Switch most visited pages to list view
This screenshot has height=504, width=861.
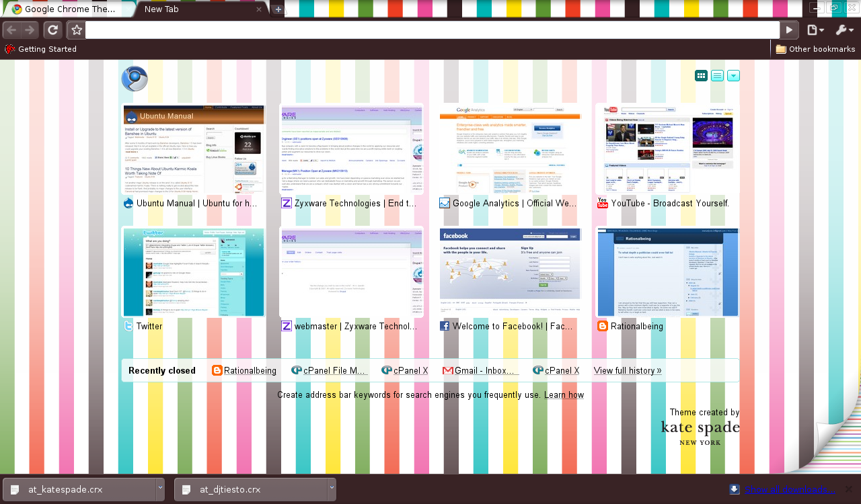(718, 75)
